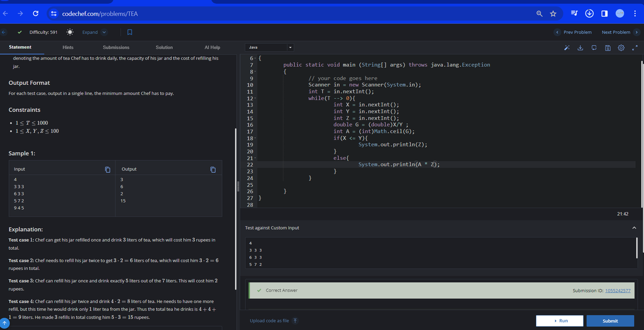Open site information icon in address bar

pos(54,13)
